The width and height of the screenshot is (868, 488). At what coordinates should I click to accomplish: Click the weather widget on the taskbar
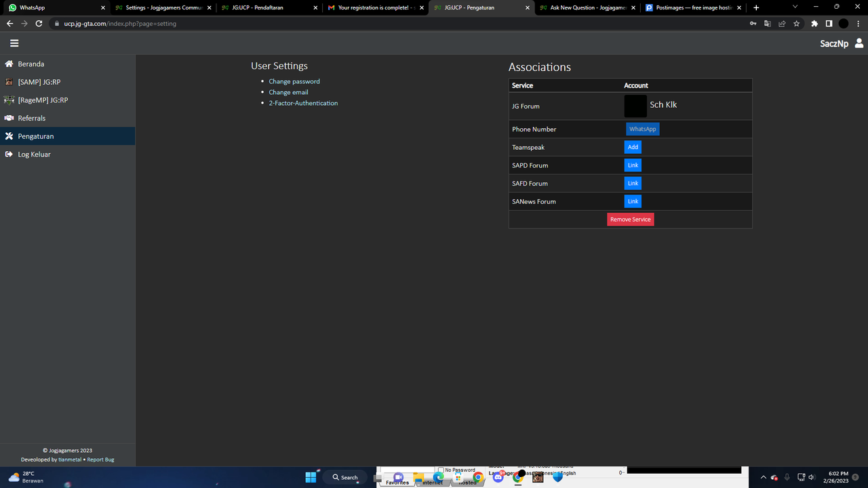(x=26, y=477)
